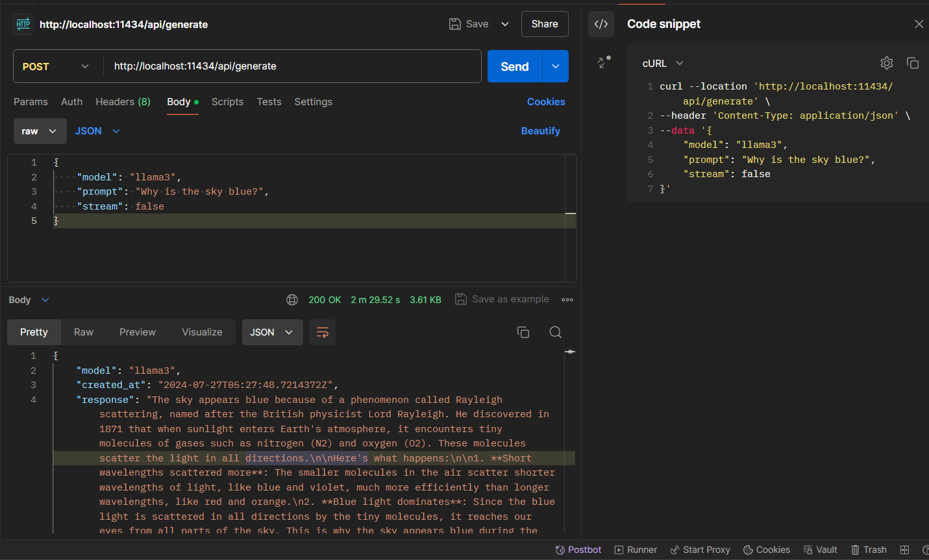Click the "model": "llama3" response line
Screen dimensions: 929x560
pyautogui.click(x=129, y=371)
